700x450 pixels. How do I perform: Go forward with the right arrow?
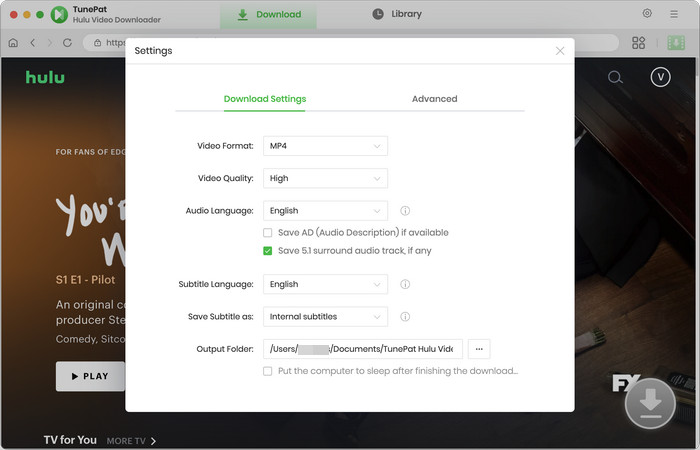tap(50, 43)
